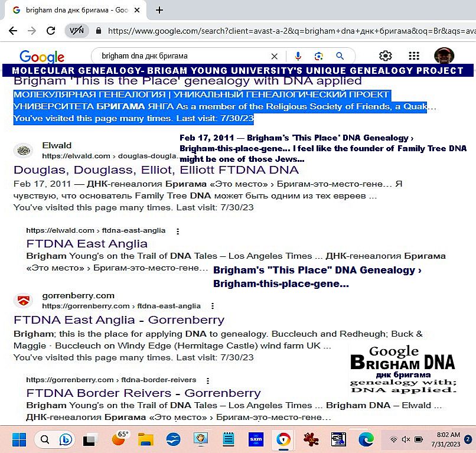
Task: Open the notepad app on taskbar
Action: tap(229, 439)
